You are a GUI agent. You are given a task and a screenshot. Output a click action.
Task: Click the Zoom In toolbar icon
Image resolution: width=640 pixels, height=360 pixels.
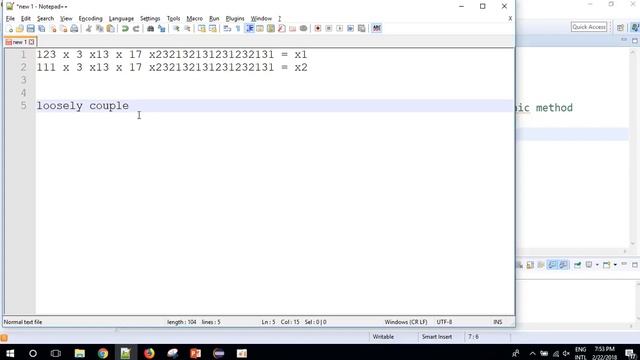point(176,29)
